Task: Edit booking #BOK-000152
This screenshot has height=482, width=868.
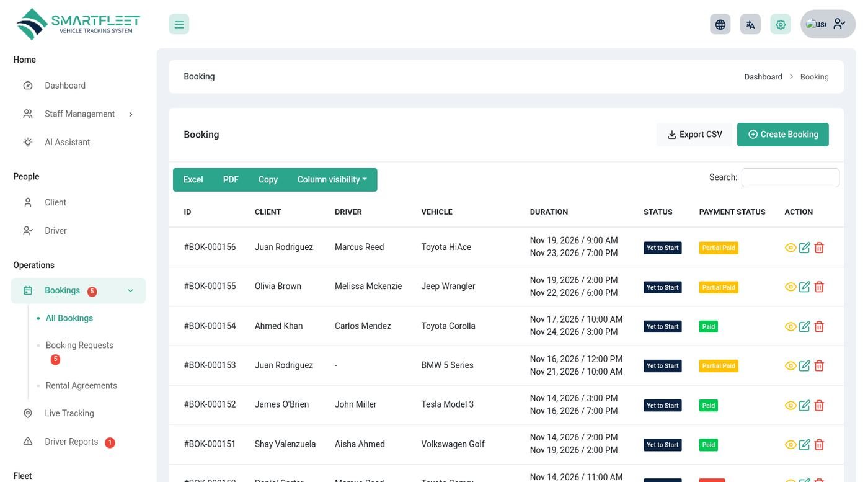Action: [x=805, y=405]
